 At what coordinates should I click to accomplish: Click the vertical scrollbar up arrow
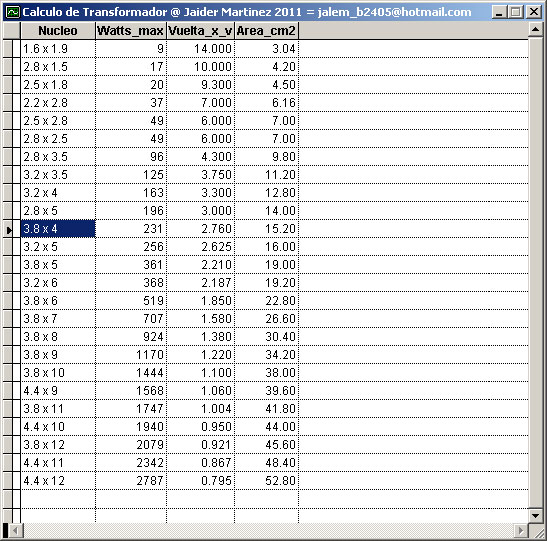535,30
